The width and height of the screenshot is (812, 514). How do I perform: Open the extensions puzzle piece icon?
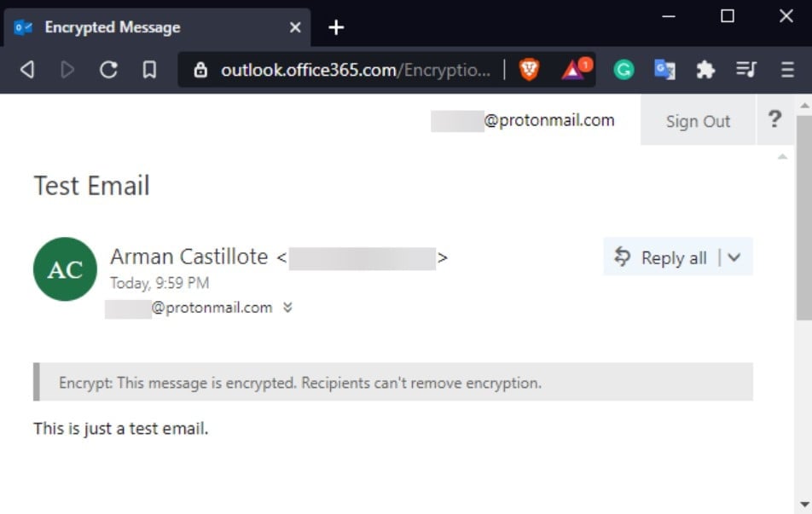click(x=705, y=69)
